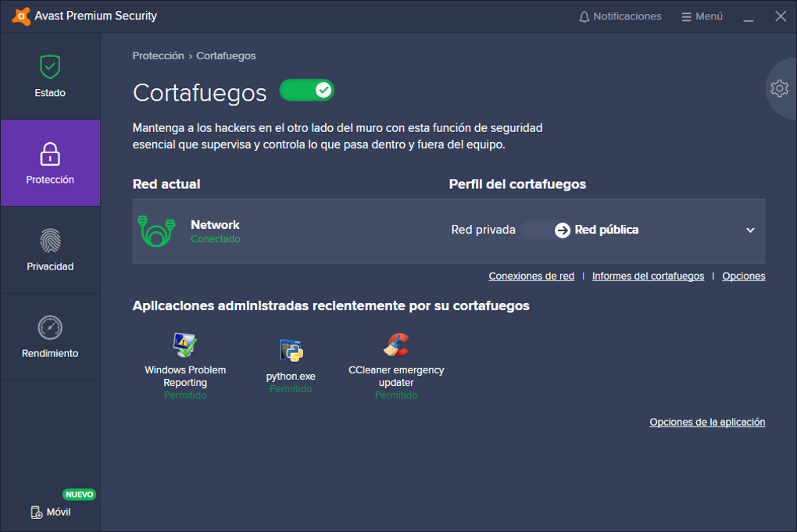This screenshot has width=797, height=532.
Task: Click CCleaner emergency updater icon
Action: (396, 345)
